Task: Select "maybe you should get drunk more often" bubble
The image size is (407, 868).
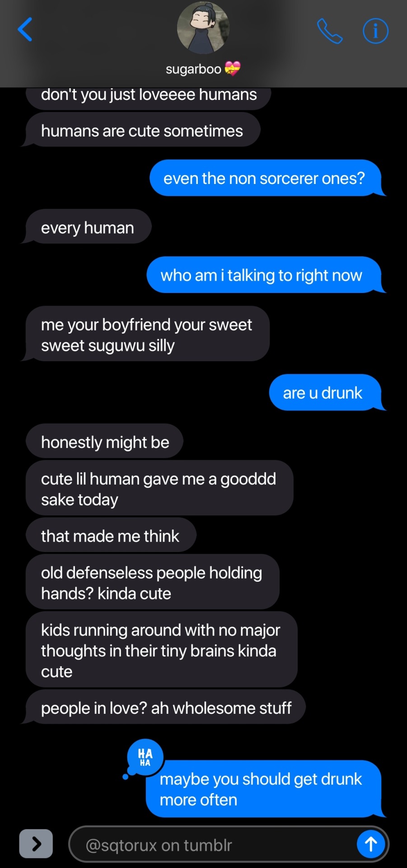Action: tap(264, 789)
